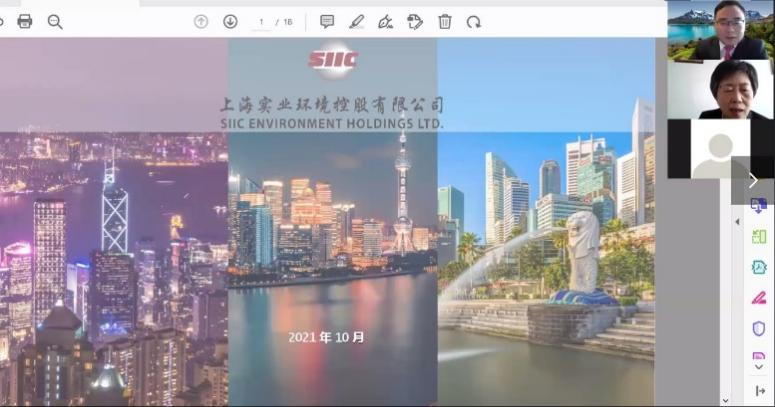This screenshot has width=775, height=407.
Task: Open Organize Pages tool in side panel
Action: point(759,236)
